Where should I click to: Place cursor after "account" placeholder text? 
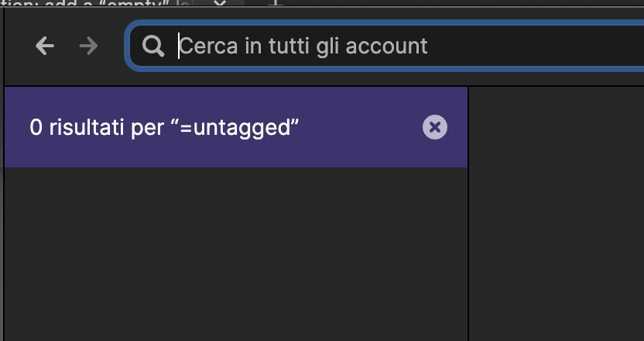[x=429, y=46]
